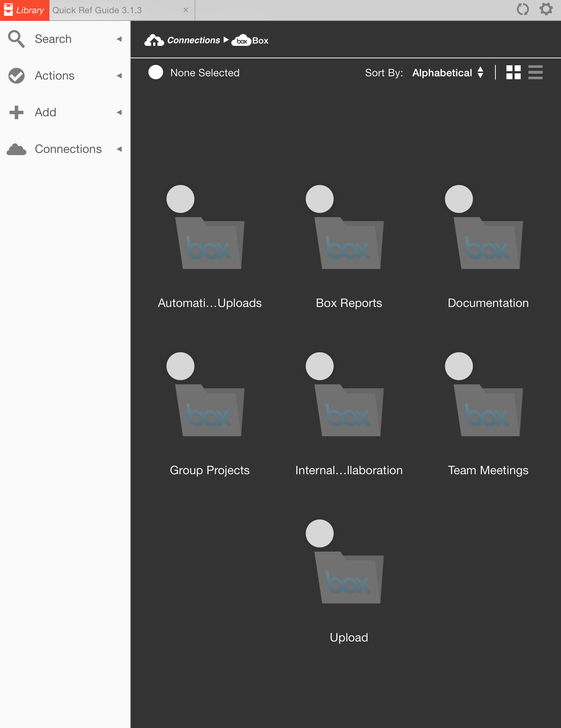Select the Upload folder circle
The width and height of the screenshot is (561, 728).
point(320,533)
